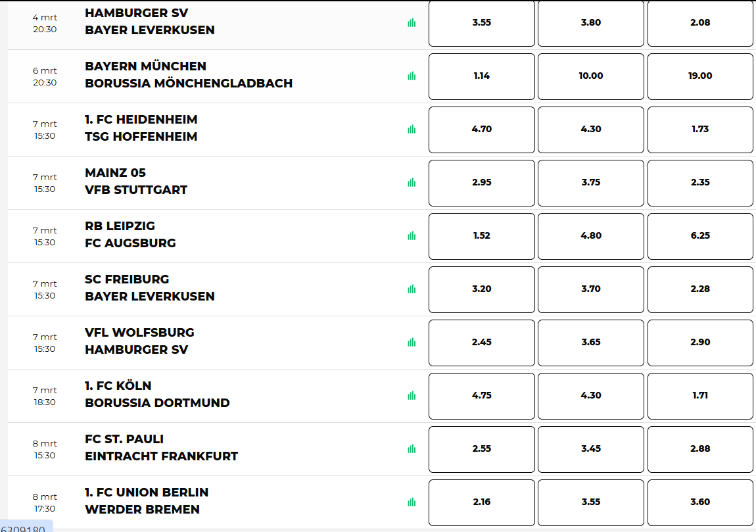Open statistics icon for Bayern München match
Screen dimensions: 756x532
[x=412, y=76]
